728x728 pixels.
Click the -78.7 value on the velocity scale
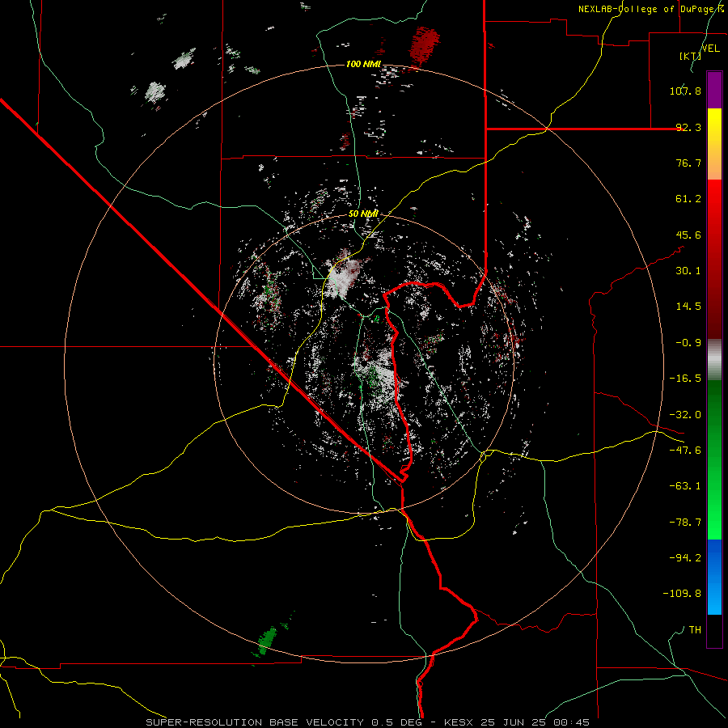(685, 523)
